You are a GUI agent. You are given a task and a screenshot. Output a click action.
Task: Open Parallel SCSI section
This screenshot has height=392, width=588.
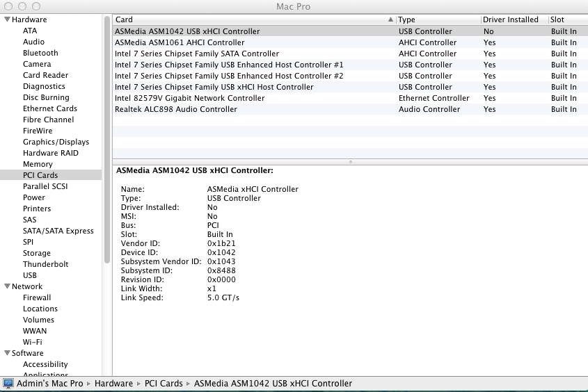pos(45,186)
